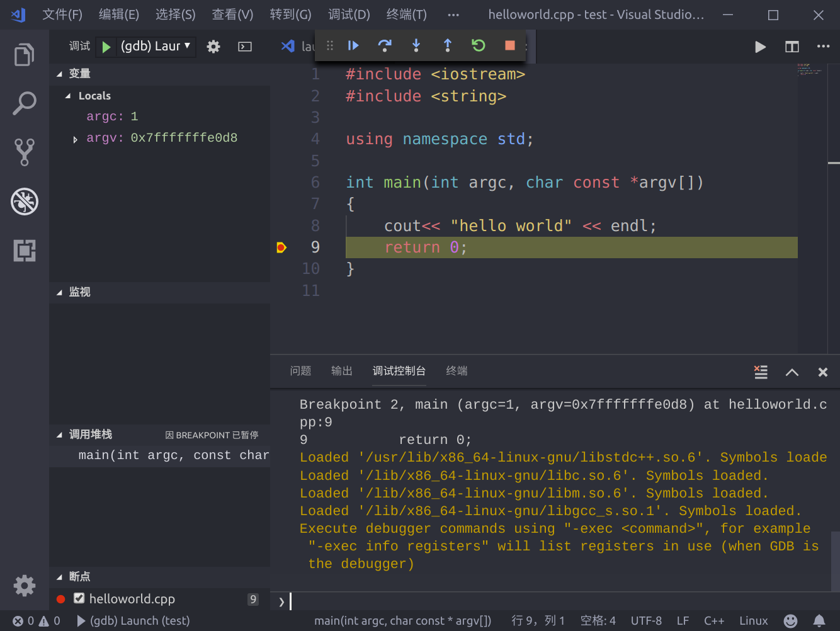Open the (gdb) Launch configuration dropdown
840x631 pixels.
coord(156,46)
